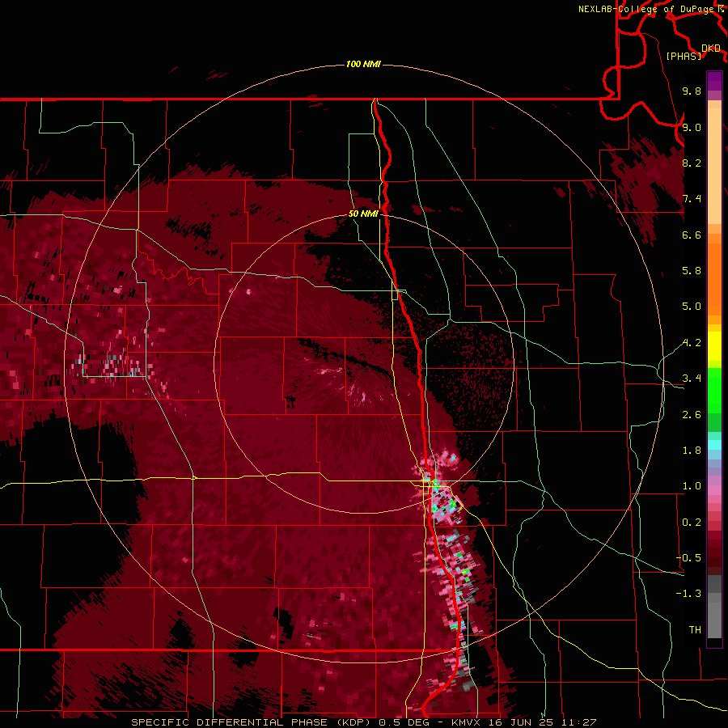The height and width of the screenshot is (728, 728).
Task: Click the TH label on color scale
Action: [695, 630]
